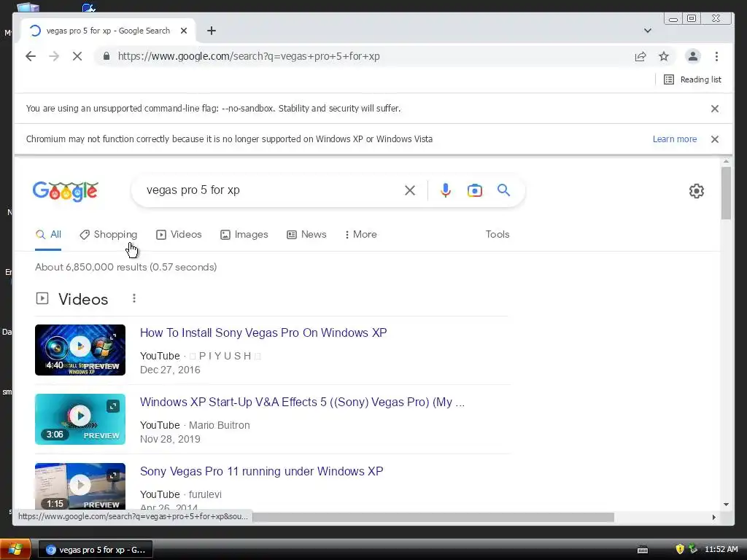Open the security shield tray icon
Screen dimensions: 747x560
(680, 549)
